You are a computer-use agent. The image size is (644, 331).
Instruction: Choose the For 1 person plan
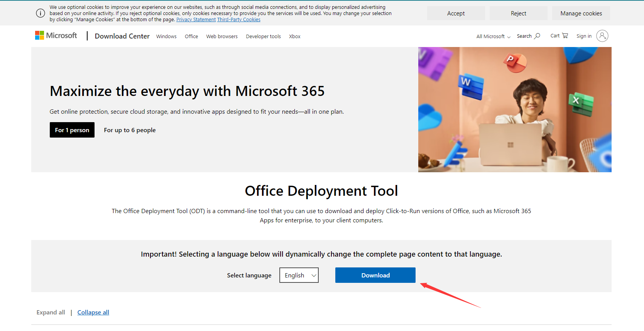tap(72, 130)
